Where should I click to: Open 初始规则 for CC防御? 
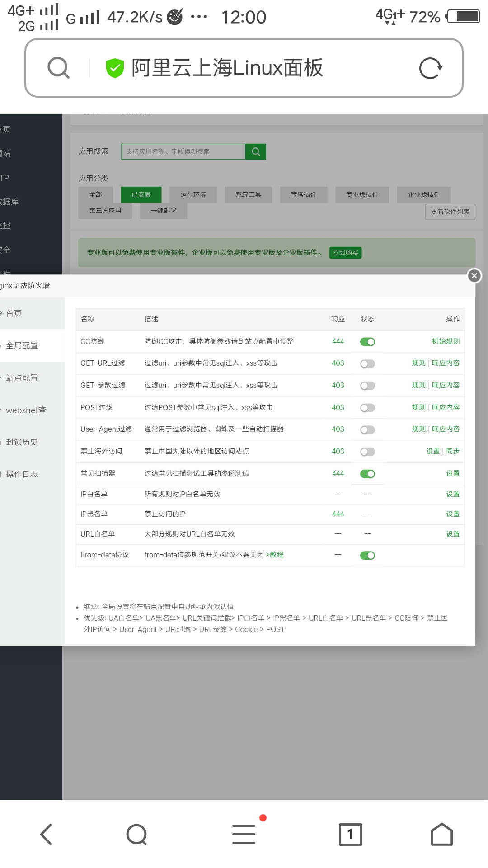pyautogui.click(x=446, y=341)
